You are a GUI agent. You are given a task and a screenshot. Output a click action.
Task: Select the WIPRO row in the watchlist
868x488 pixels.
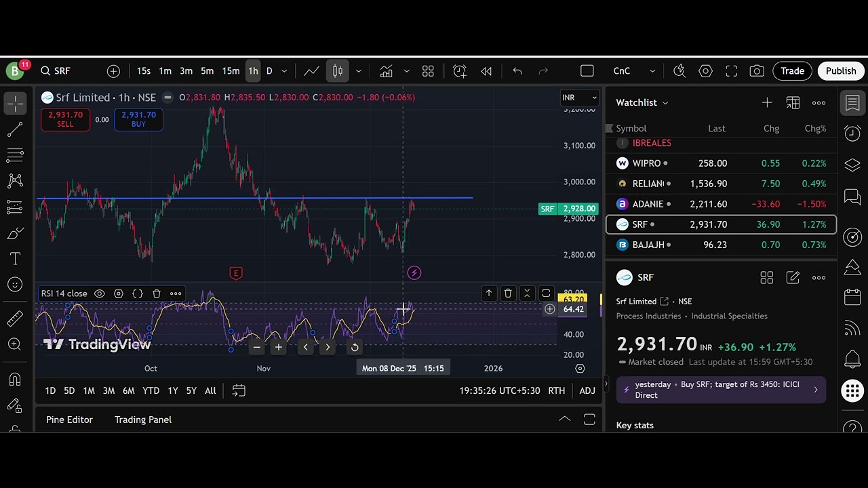pos(722,163)
